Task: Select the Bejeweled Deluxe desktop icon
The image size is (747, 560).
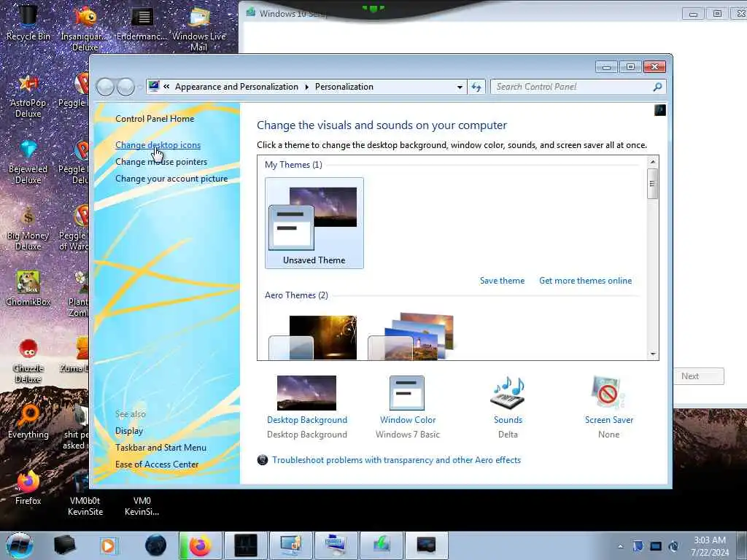Action: pos(28,162)
